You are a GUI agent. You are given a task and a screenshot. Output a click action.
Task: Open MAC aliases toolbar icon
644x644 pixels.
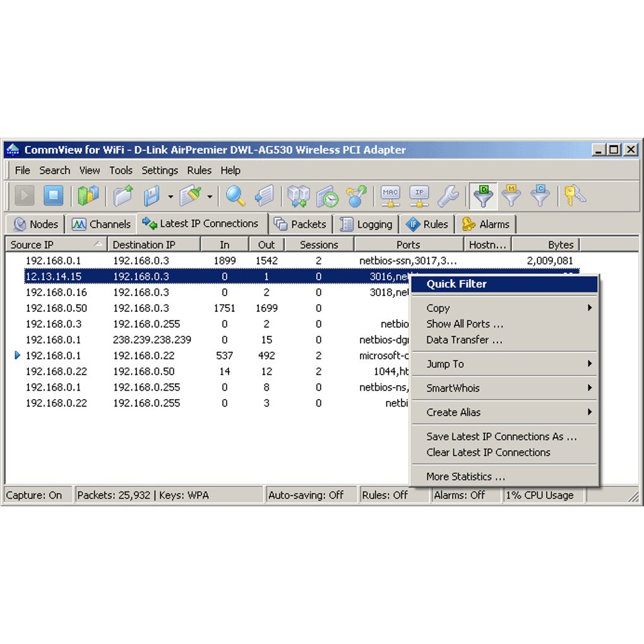[x=390, y=196]
